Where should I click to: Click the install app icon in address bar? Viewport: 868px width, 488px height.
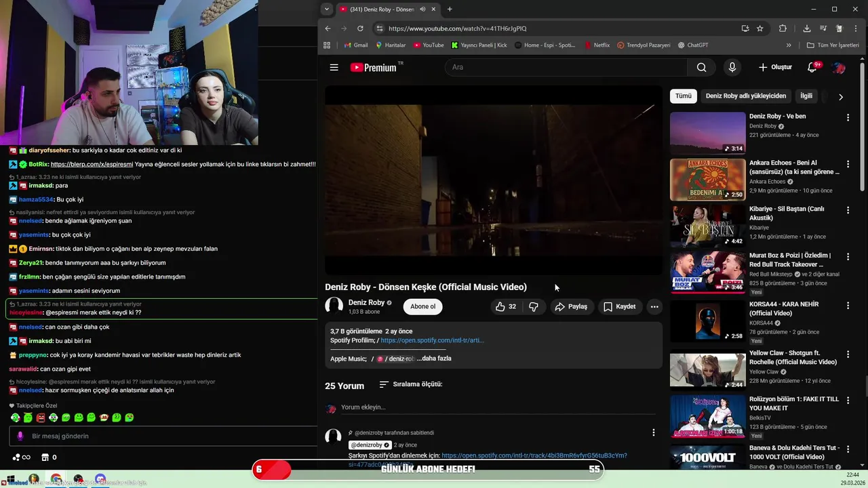pos(745,28)
